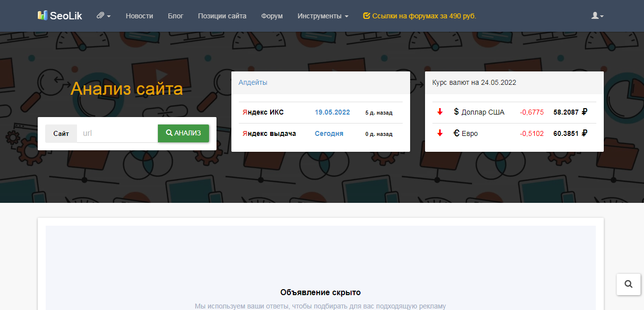The image size is (644, 310).
Task: Open the Апдейты link
Action: (253, 82)
